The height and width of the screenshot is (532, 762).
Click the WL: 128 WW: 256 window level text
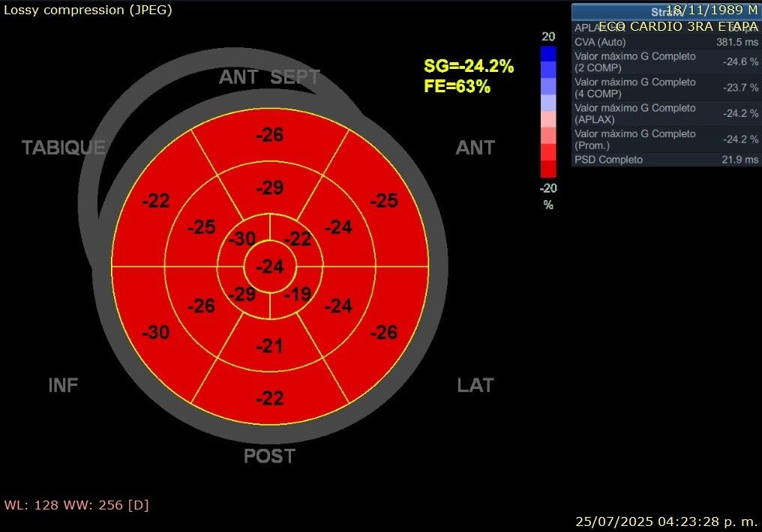[x=76, y=505]
